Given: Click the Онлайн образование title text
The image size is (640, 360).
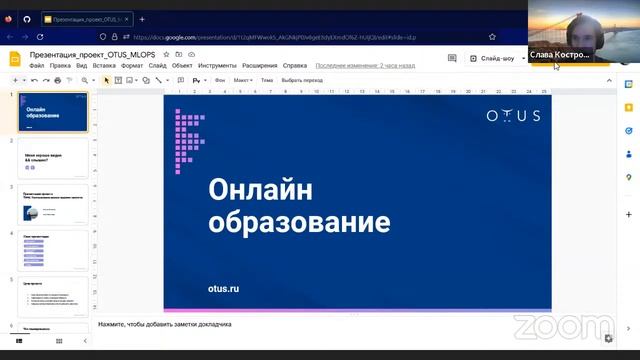Looking at the screenshot, I should [299, 206].
